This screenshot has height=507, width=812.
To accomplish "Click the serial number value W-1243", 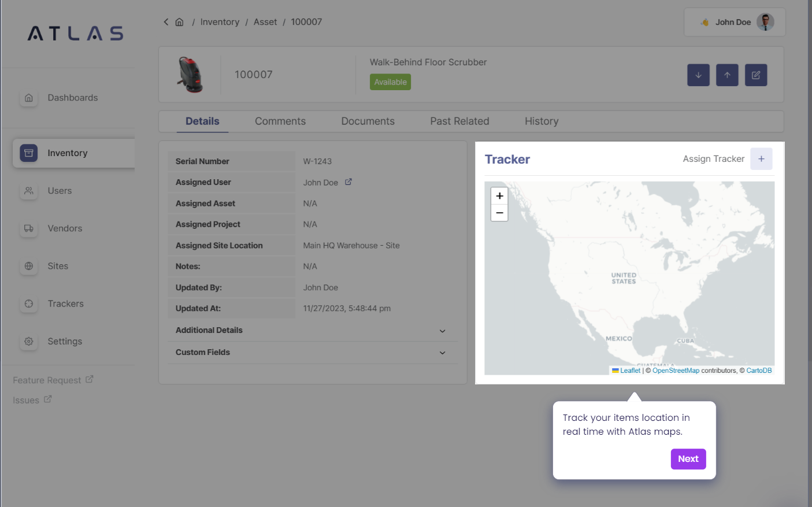I will click(x=317, y=161).
